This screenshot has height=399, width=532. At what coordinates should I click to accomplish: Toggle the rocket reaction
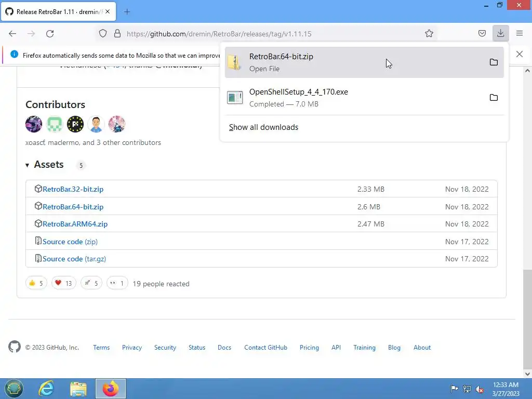pos(91,283)
